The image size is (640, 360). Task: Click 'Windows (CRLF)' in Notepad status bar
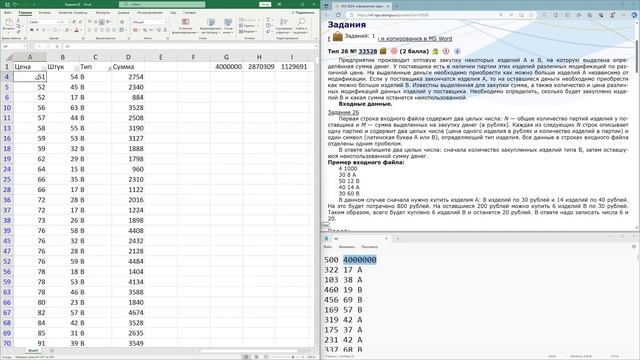[x=581, y=357]
